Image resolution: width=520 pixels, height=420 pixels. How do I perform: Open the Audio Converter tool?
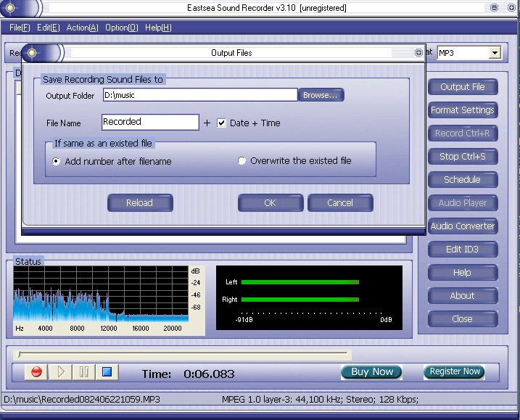462,226
